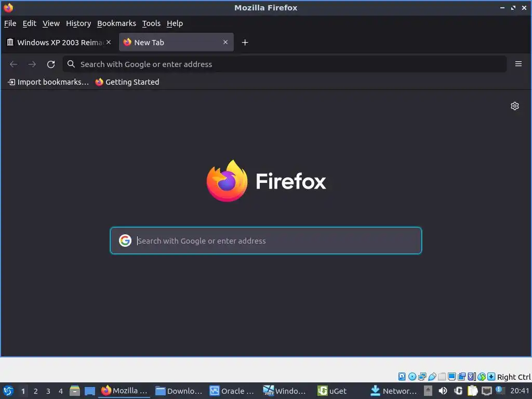Click show desktop icon in panel
The width and height of the screenshot is (532, 399).
pos(89,391)
